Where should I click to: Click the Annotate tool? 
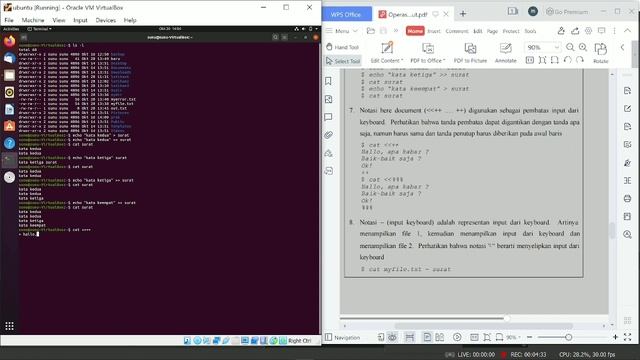click(x=505, y=53)
